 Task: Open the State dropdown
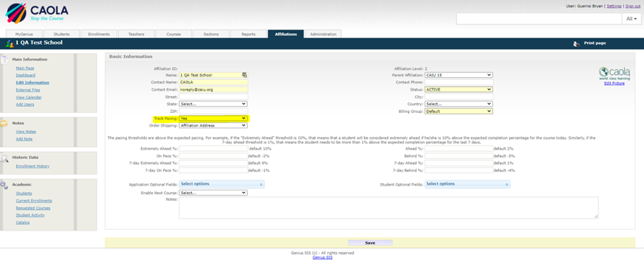tap(213, 104)
